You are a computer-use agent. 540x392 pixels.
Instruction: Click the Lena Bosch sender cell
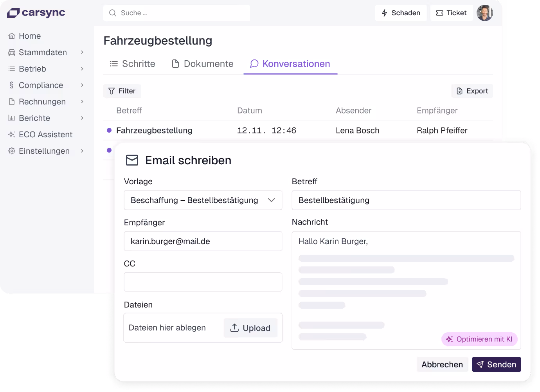click(x=358, y=131)
